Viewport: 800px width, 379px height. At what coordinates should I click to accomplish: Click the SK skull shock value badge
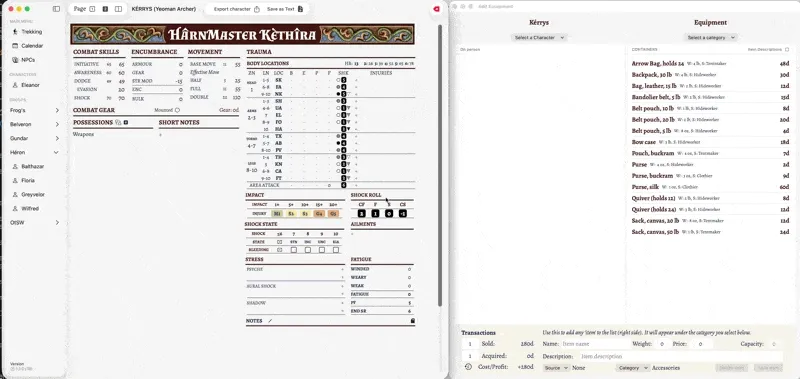(x=344, y=80)
